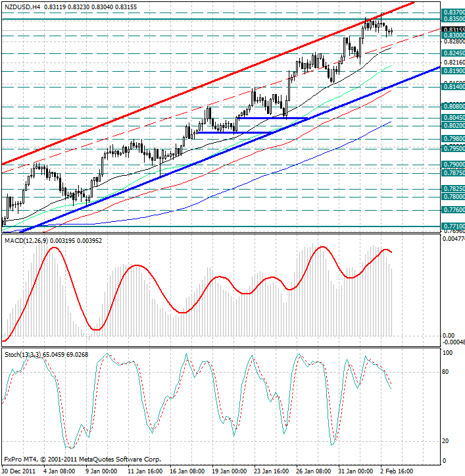This screenshot has height=476, width=465.
Task: Click the 0.8140 price level label
Action: coord(453,87)
